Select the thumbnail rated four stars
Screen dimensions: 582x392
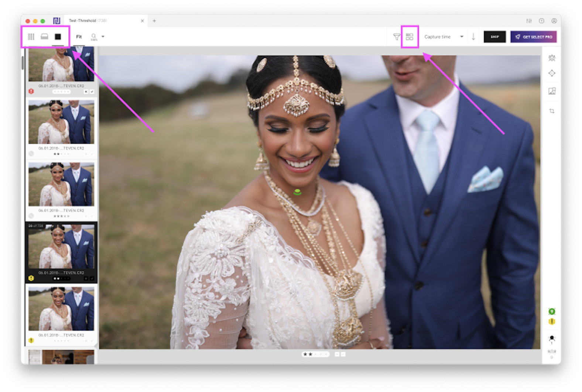[61, 184]
